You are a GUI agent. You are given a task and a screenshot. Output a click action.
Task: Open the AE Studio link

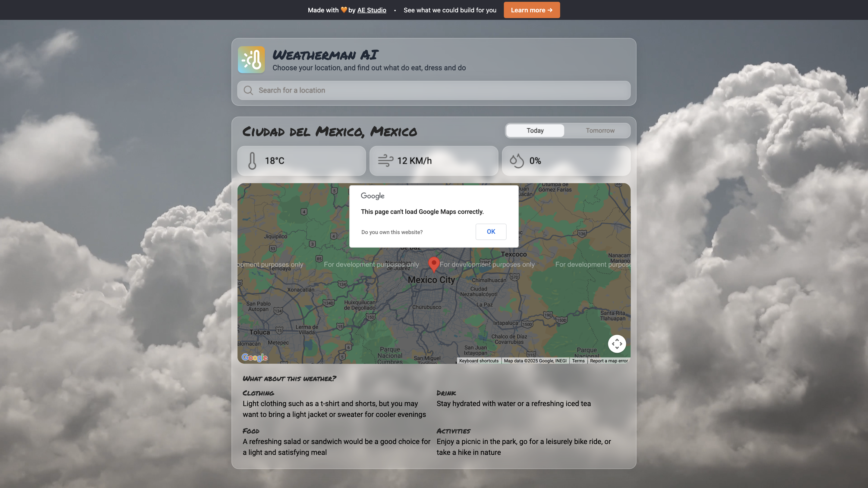point(371,10)
